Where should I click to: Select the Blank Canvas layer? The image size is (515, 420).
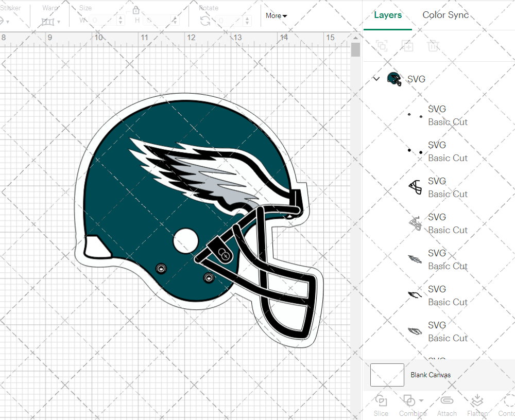pyautogui.click(x=430, y=375)
